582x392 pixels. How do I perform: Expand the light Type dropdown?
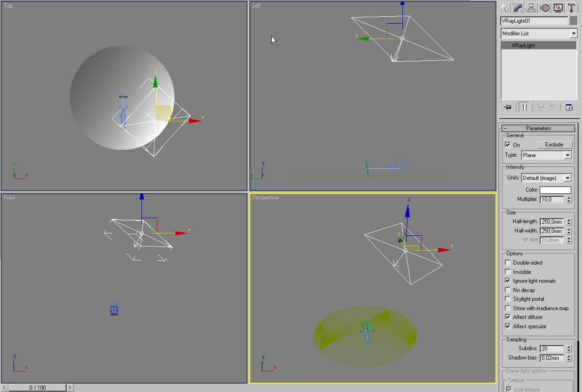[567, 155]
